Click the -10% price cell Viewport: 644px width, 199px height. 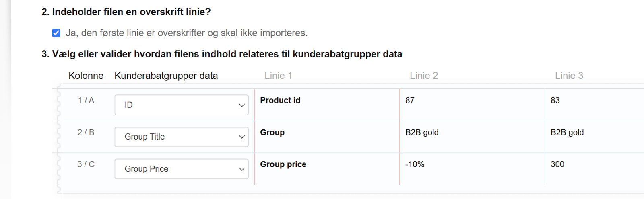tap(415, 164)
